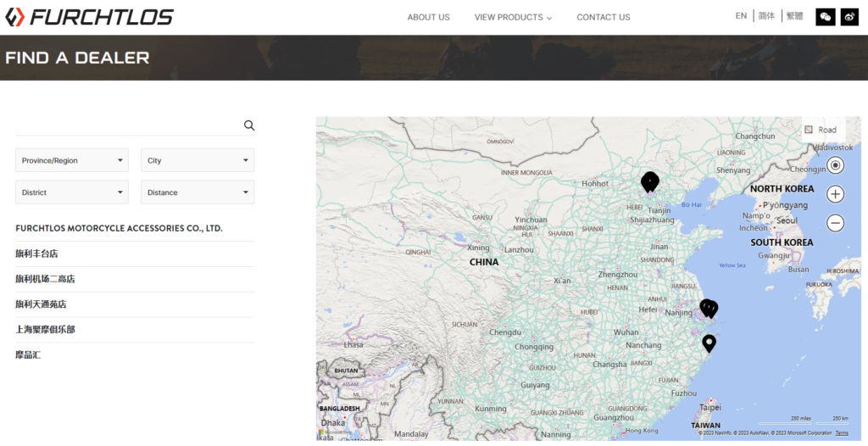Switch language to 简体
This screenshot has height=446, width=868.
(x=766, y=16)
